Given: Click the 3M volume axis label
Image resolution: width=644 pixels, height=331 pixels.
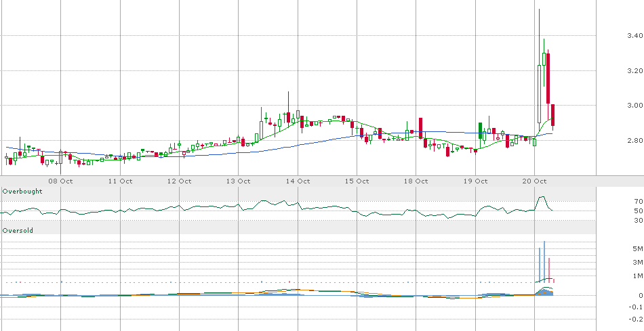Looking at the screenshot, I should tap(638, 262).
